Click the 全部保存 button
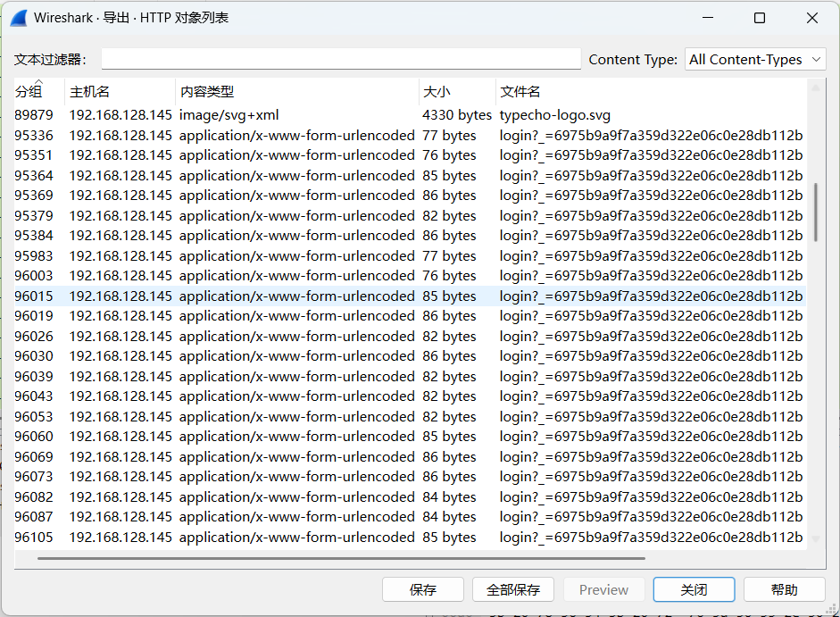This screenshot has width=840, height=617. coord(513,589)
